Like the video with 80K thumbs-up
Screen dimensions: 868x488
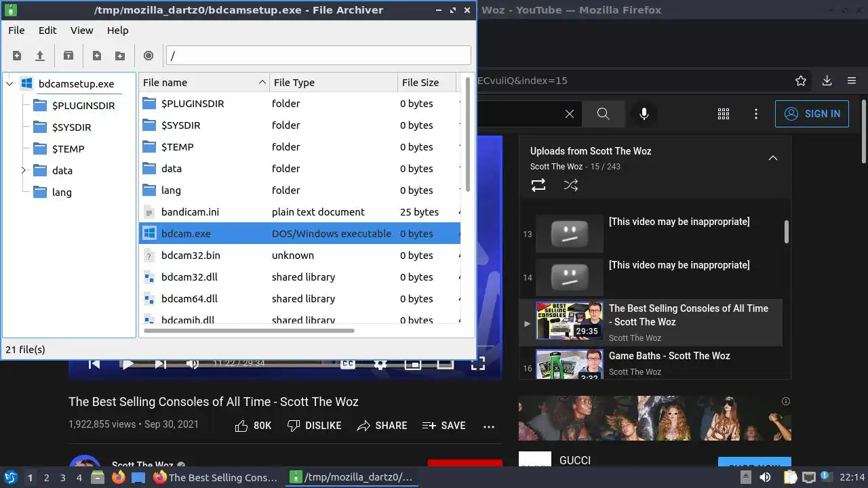(x=253, y=426)
